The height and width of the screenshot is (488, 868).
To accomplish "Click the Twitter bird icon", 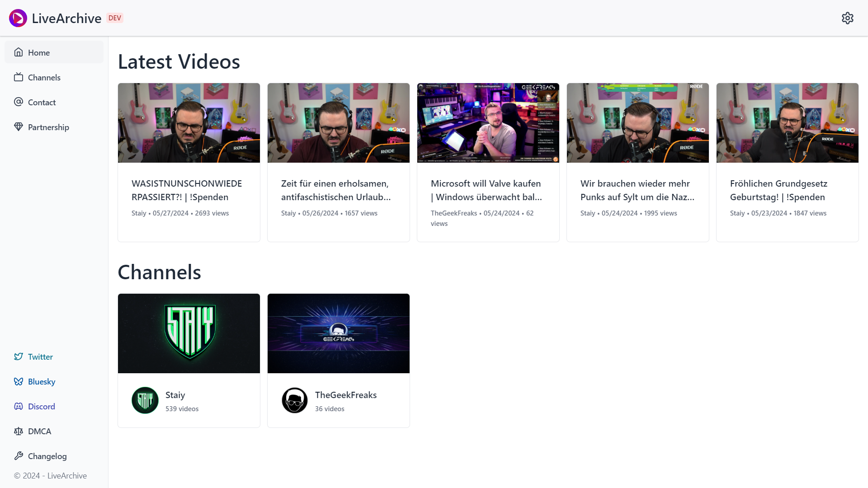I will [19, 357].
